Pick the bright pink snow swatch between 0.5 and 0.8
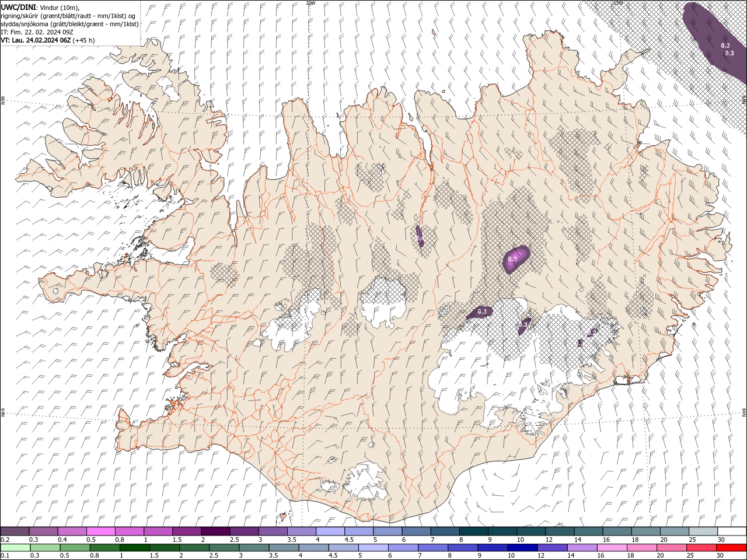Viewport: 747px width, 560px height. point(101,531)
